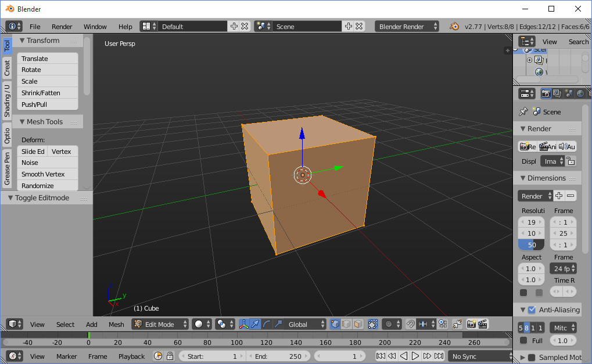Open the Global transform orientation dropdown

pyautogui.click(x=300, y=325)
